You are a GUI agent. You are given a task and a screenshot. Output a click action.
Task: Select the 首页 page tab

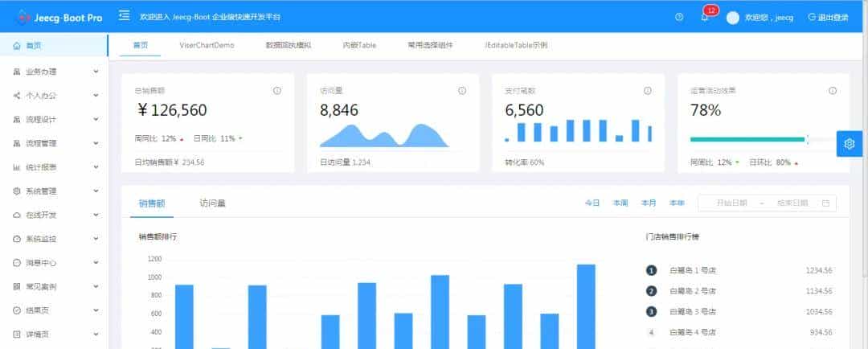click(x=140, y=45)
